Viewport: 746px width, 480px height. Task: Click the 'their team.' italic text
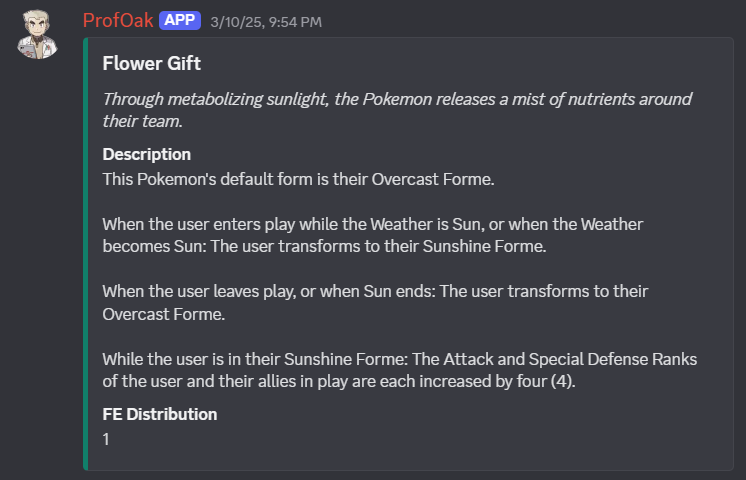click(x=143, y=121)
